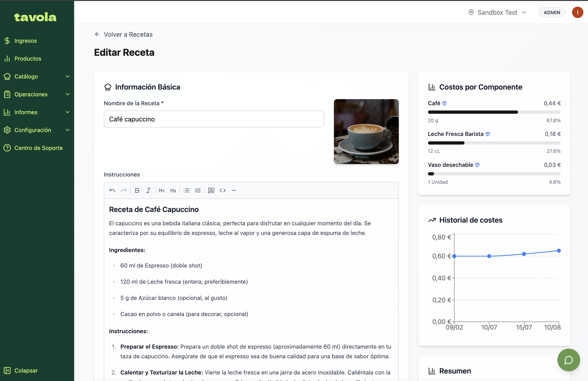Click the Ingresos dollar icon

7,41
